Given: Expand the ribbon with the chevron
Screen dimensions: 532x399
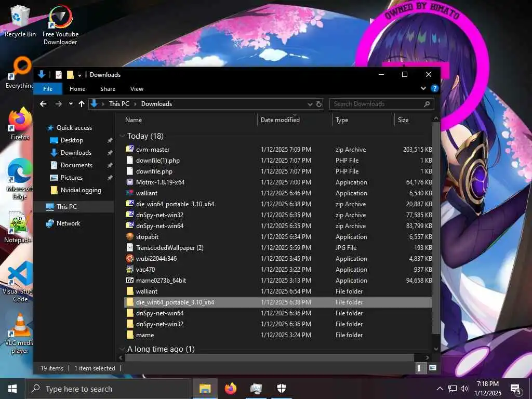Looking at the screenshot, I should click(423, 88).
